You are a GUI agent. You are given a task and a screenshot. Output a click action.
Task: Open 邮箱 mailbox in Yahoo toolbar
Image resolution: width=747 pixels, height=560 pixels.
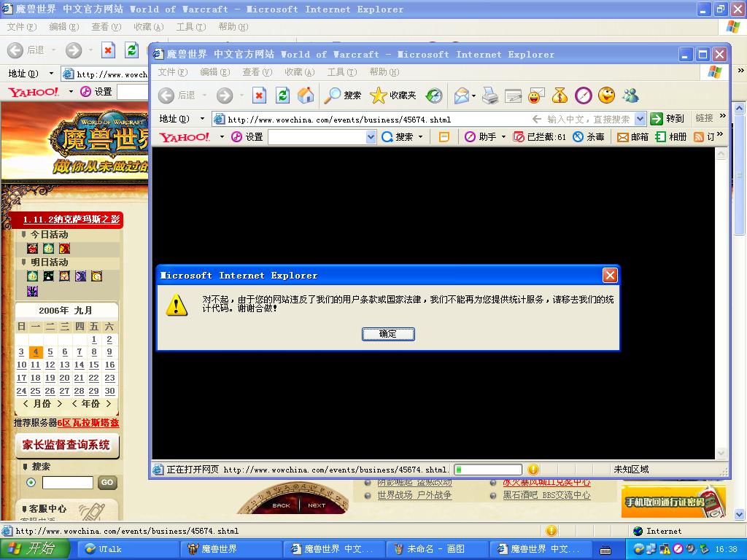pos(632,137)
